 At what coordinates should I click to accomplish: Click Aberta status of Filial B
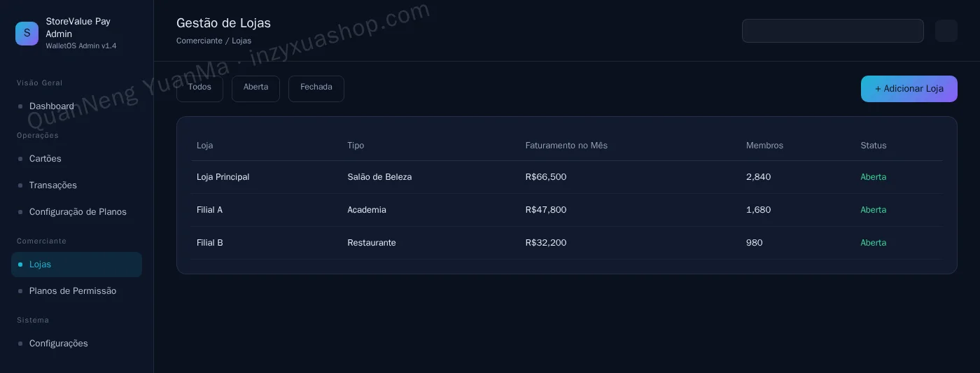click(x=873, y=243)
